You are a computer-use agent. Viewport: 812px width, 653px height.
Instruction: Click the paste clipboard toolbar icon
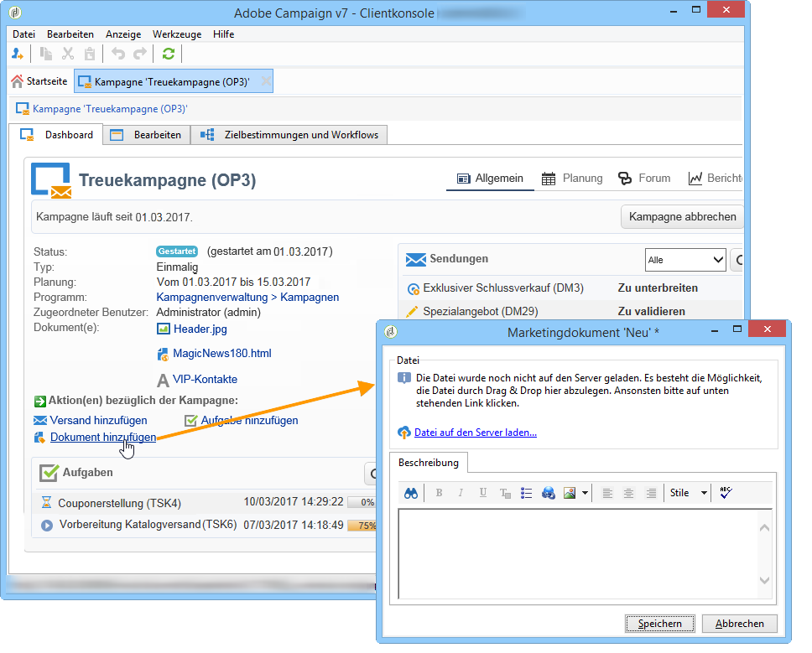click(90, 54)
